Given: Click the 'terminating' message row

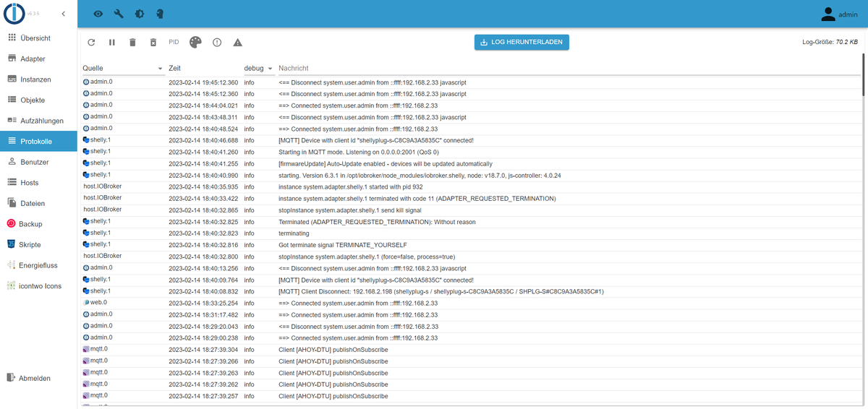Looking at the screenshot, I should [x=470, y=233].
